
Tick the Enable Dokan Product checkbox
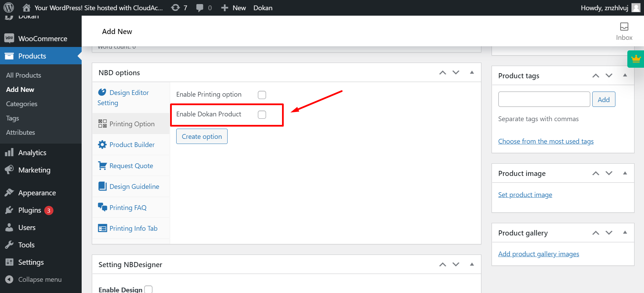click(262, 115)
